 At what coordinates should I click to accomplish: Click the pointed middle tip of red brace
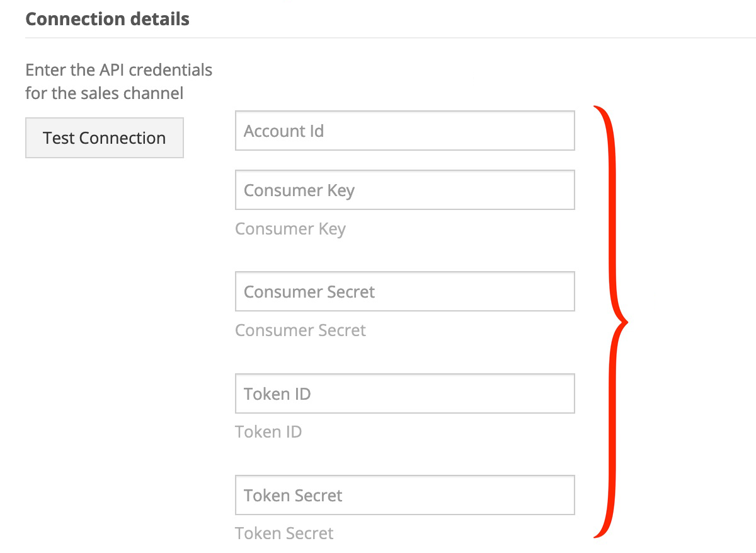[x=627, y=323]
